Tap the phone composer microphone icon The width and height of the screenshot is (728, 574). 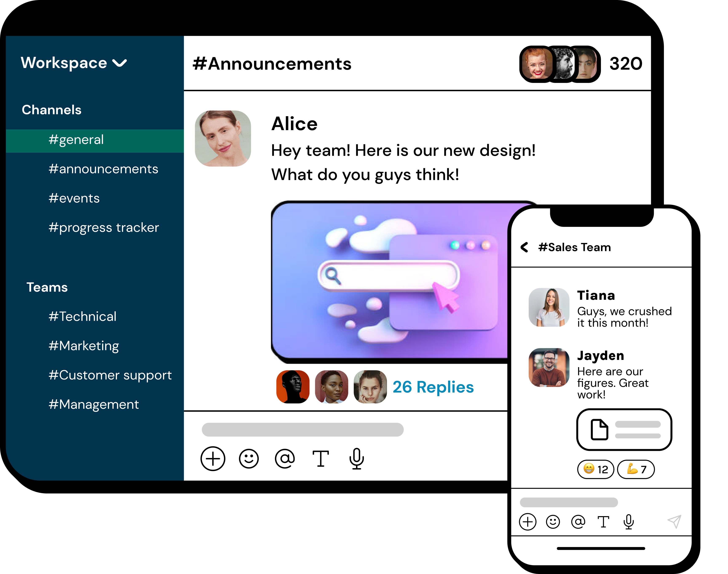(x=628, y=522)
